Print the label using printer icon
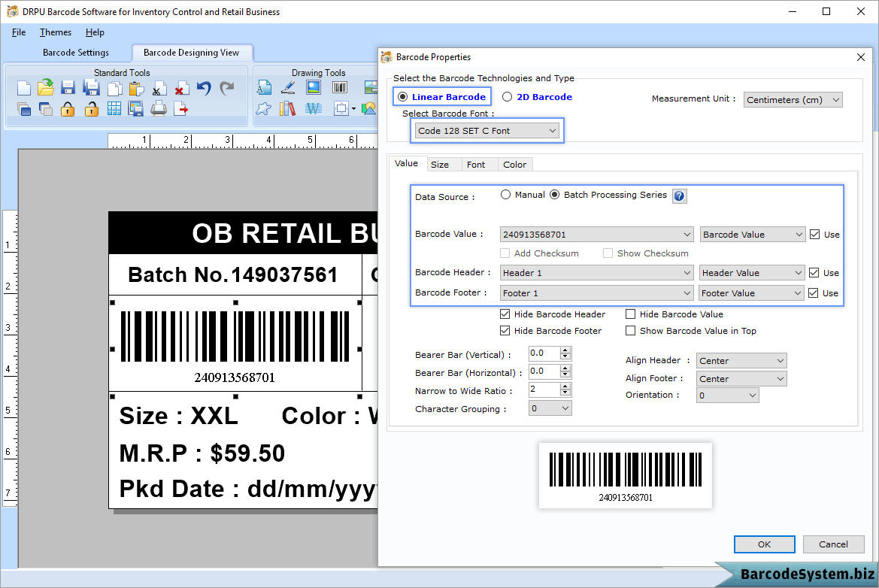 (159, 109)
